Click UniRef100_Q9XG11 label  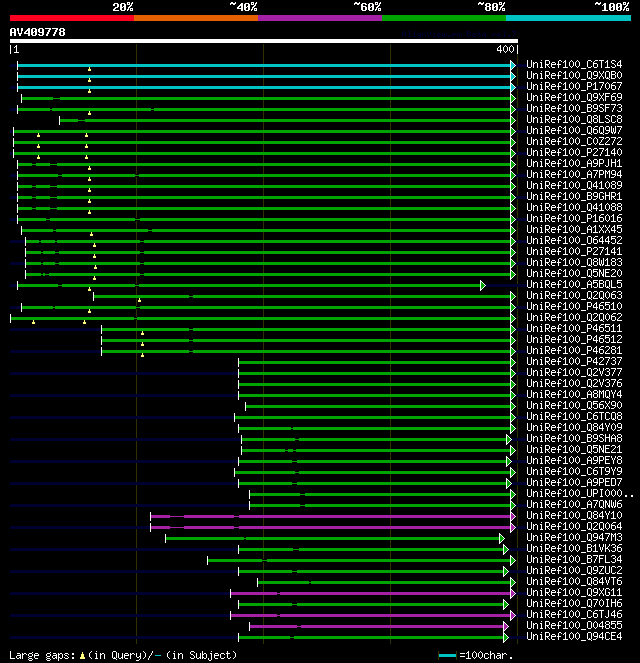[574, 592]
